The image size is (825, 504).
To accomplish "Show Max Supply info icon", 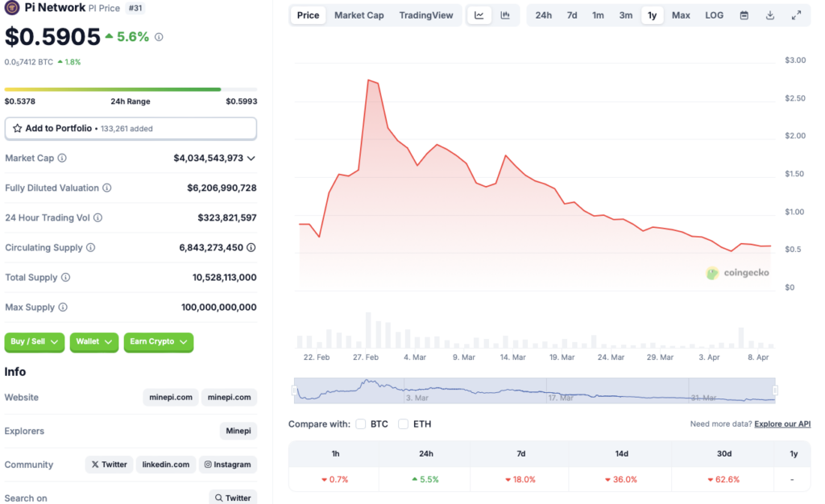I will 63,308.
